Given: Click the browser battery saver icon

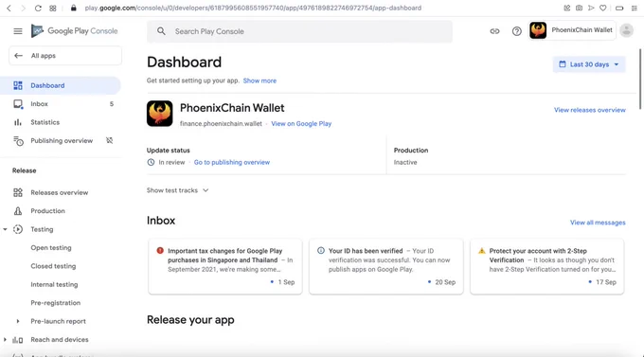Looking at the screenshot, I should 619,8.
